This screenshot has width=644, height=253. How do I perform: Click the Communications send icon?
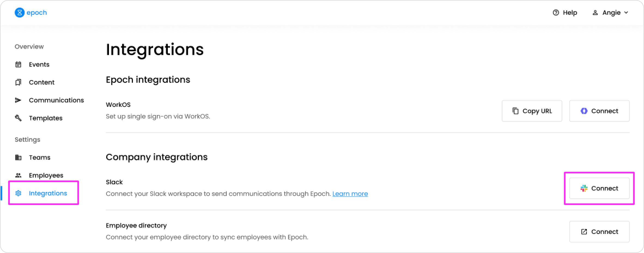[18, 100]
